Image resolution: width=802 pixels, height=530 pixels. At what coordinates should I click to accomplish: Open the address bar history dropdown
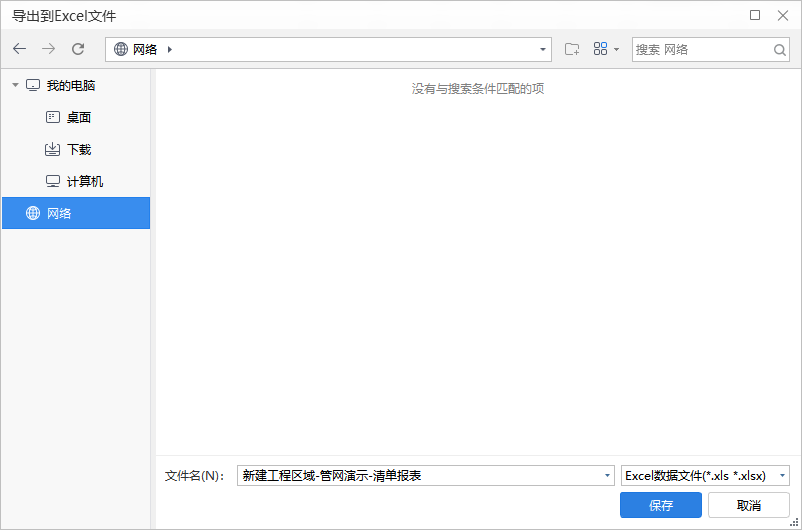pos(543,49)
